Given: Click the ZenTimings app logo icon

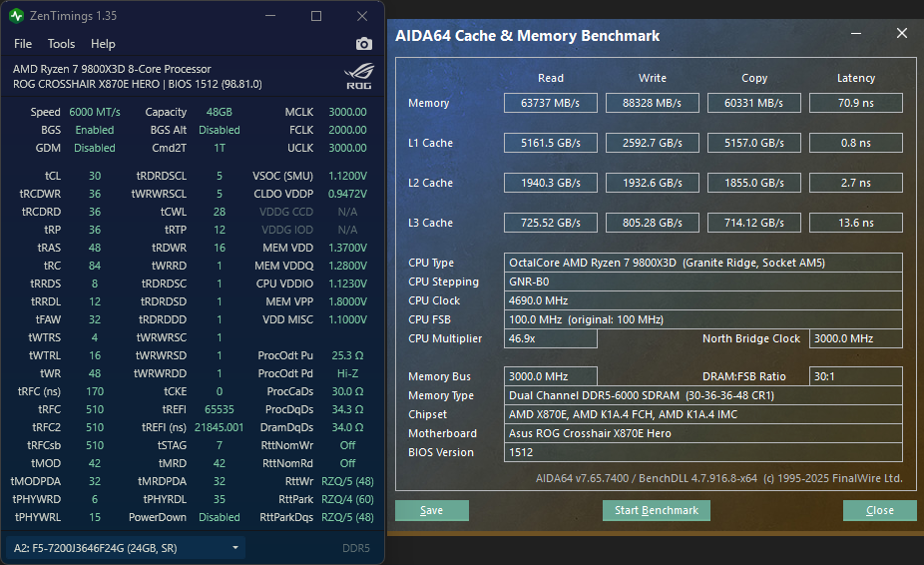Looking at the screenshot, I should tap(17, 16).
